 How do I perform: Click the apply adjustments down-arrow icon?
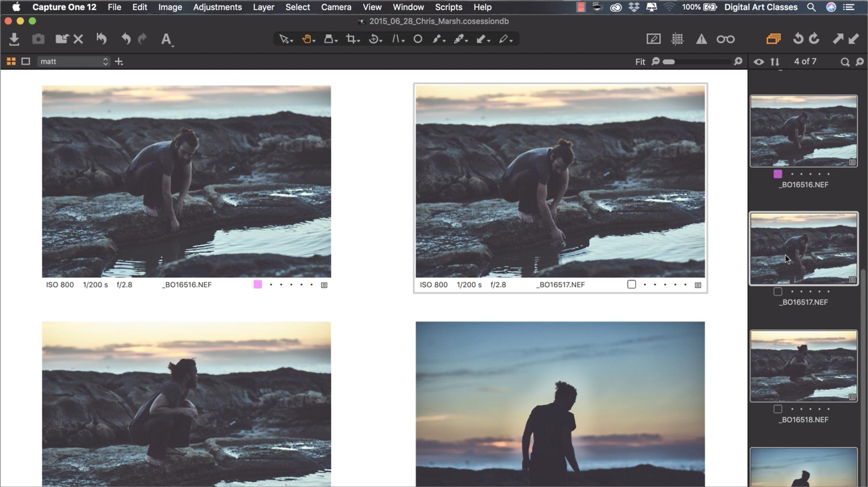coord(854,39)
